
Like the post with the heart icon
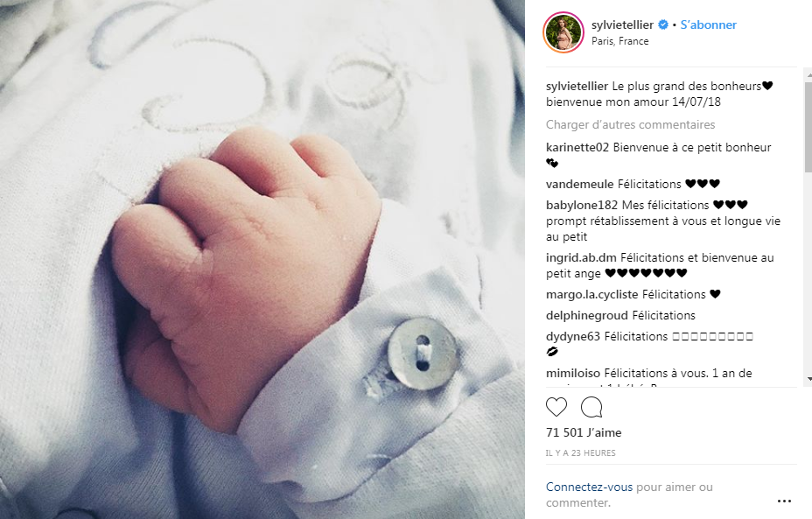click(556, 407)
